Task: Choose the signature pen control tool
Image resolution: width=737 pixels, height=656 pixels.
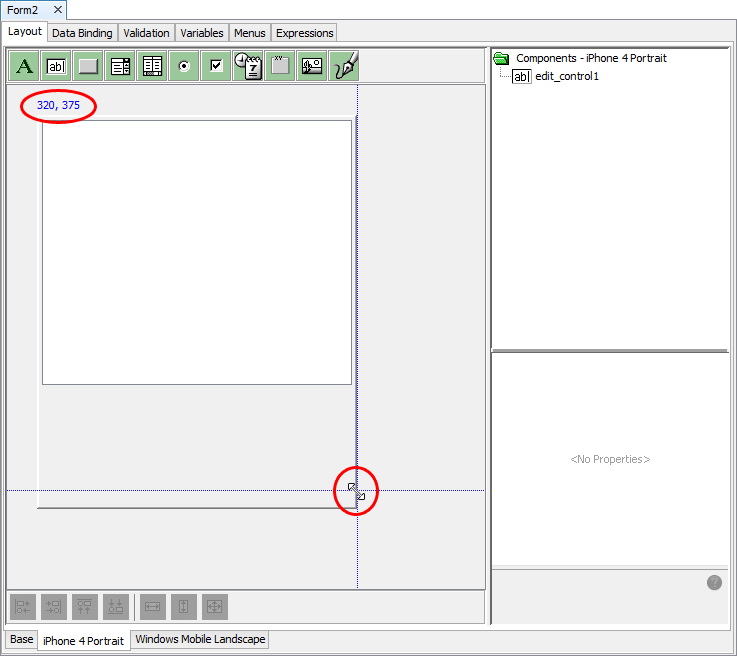Action: tap(344, 67)
